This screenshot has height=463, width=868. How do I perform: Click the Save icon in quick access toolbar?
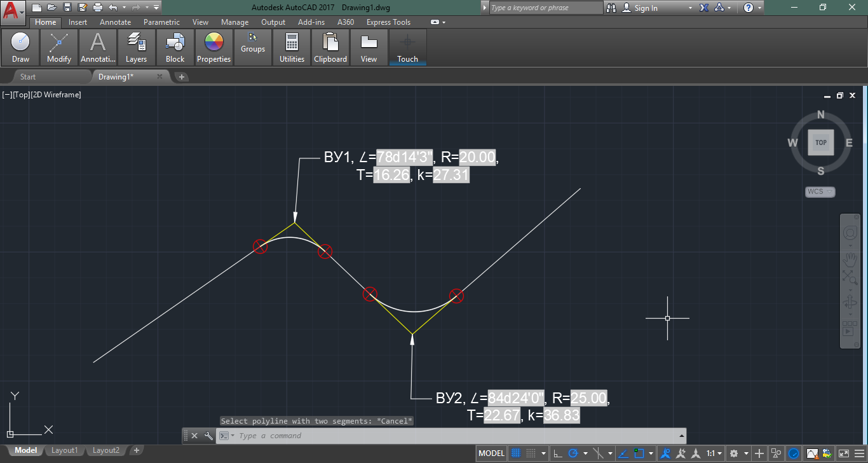tap(67, 8)
